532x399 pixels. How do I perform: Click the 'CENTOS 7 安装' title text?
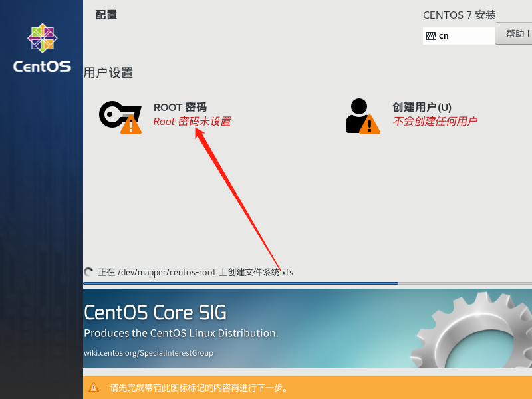click(x=460, y=15)
